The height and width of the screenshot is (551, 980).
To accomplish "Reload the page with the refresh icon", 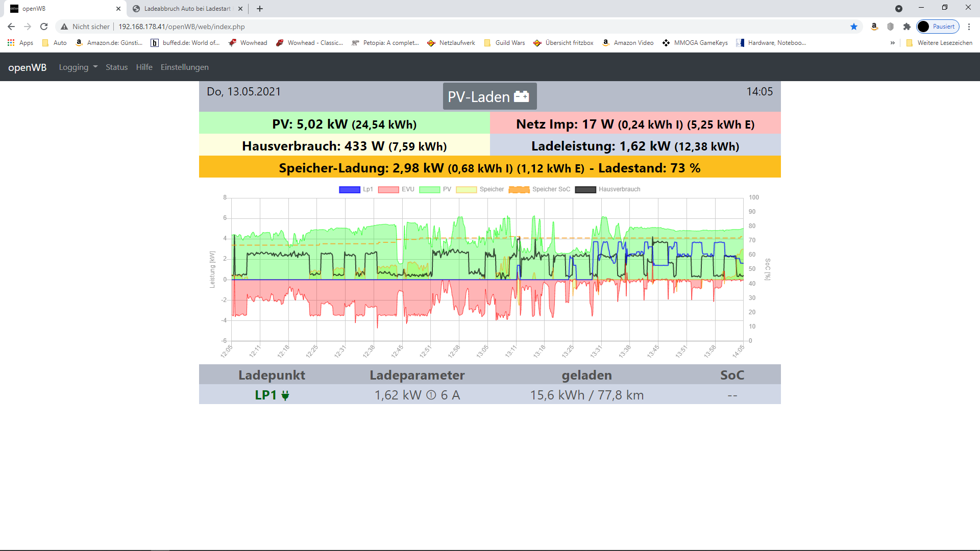I will (x=44, y=27).
